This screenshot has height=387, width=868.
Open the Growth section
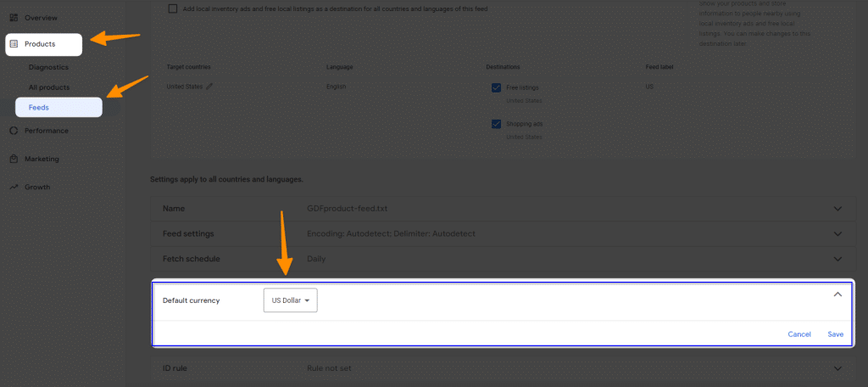[37, 188]
